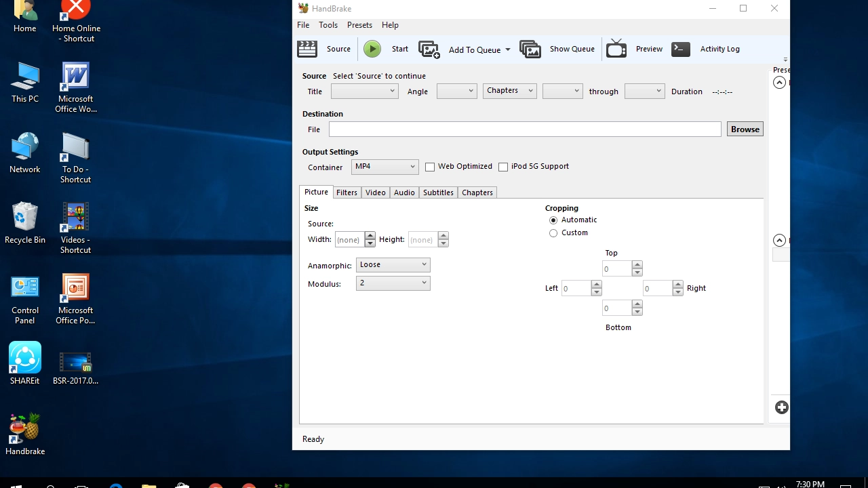Screen dimensions: 868x488
Task: Increase the Top crop value
Action: [637, 265]
